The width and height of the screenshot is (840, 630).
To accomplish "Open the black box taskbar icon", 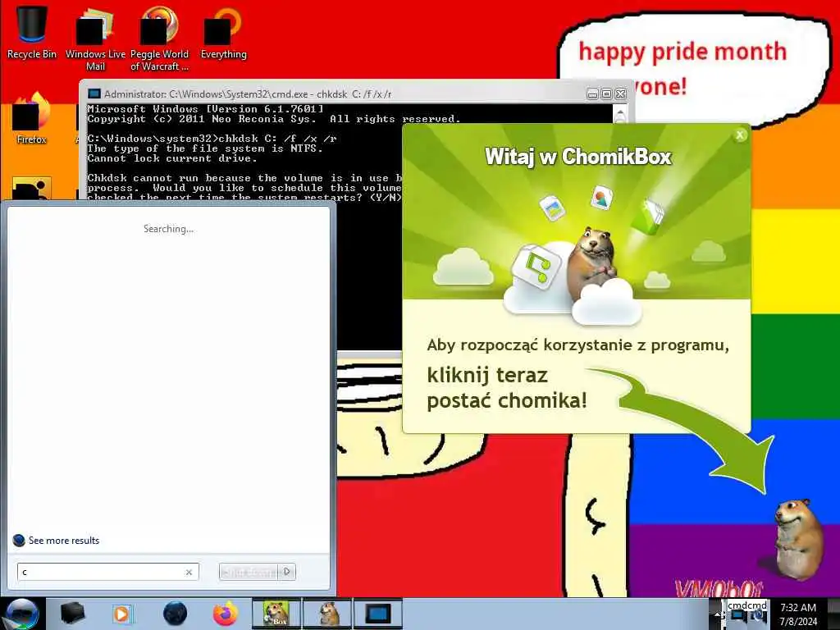I will click(x=72, y=614).
